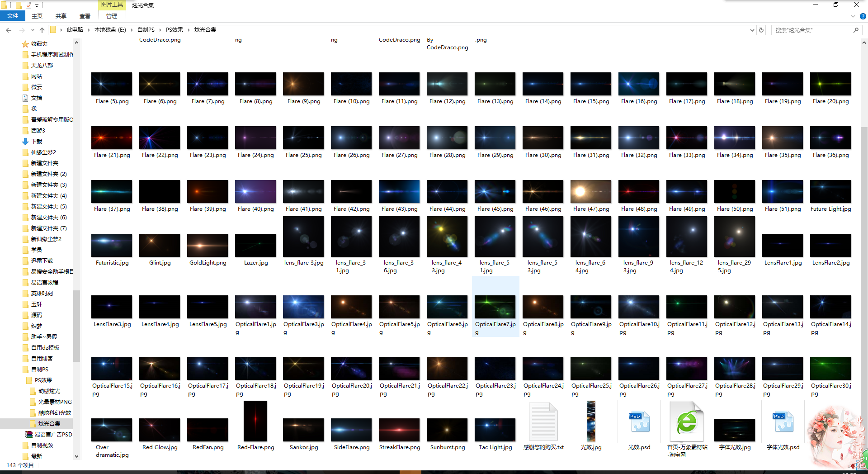This screenshot has height=474, width=868.
Task: Select the 光晕素材PNG folder in sidebar
Action: [55, 402]
